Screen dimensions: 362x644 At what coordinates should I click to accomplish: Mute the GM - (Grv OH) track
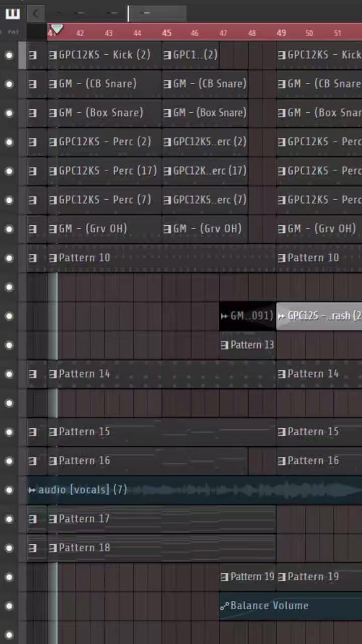(x=9, y=229)
